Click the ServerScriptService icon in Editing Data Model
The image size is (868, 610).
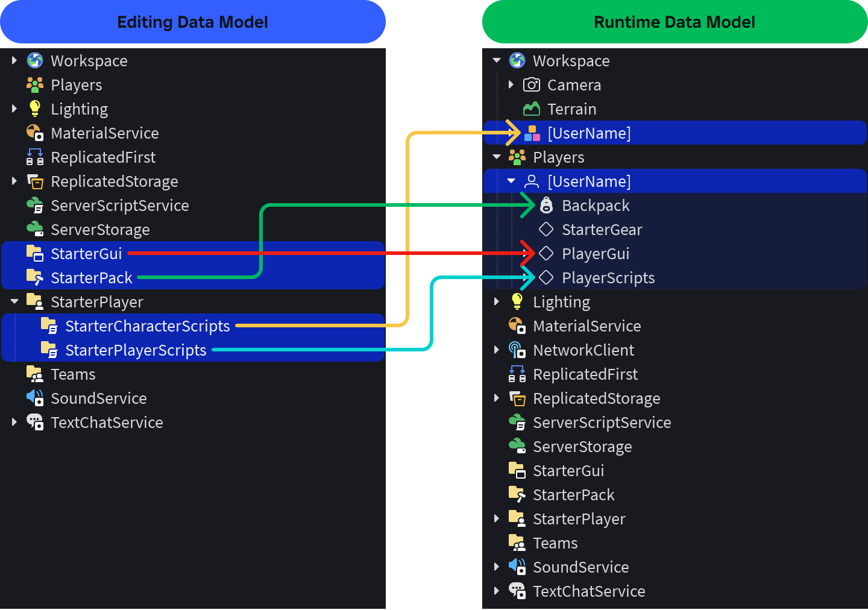(35, 205)
